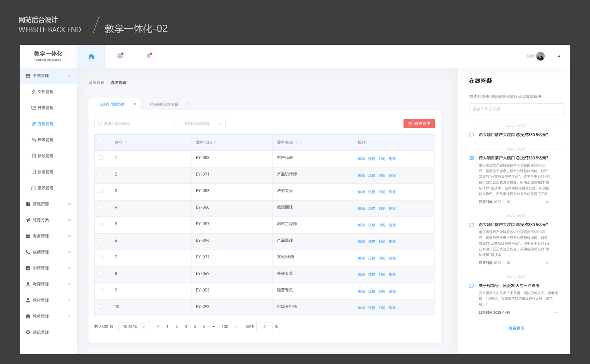Click the pagination ellipsis for more pages
Image resolution: width=590 pixels, height=364 pixels.
coord(213,327)
